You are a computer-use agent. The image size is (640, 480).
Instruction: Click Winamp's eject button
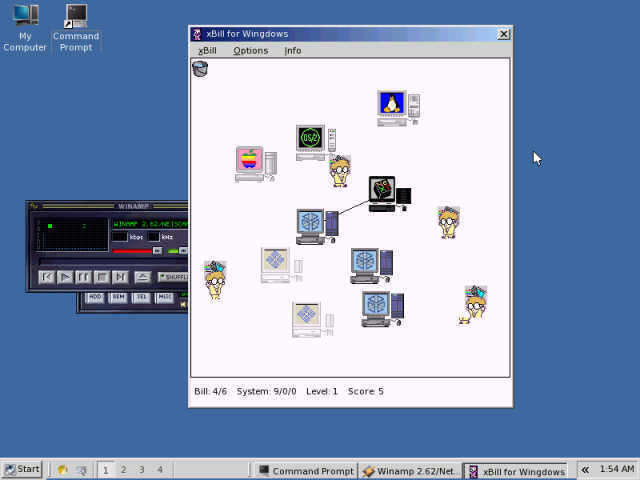click(x=142, y=277)
